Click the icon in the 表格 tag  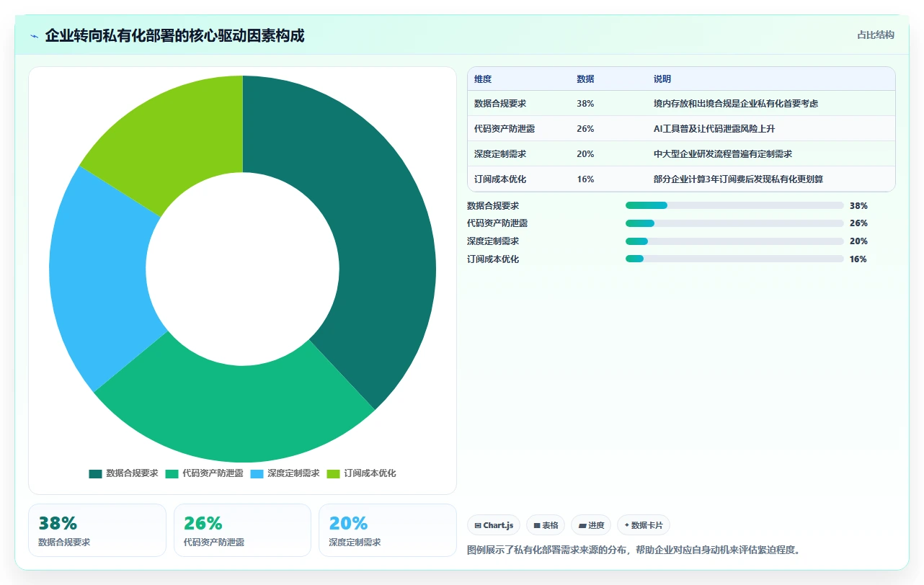tap(537, 526)
